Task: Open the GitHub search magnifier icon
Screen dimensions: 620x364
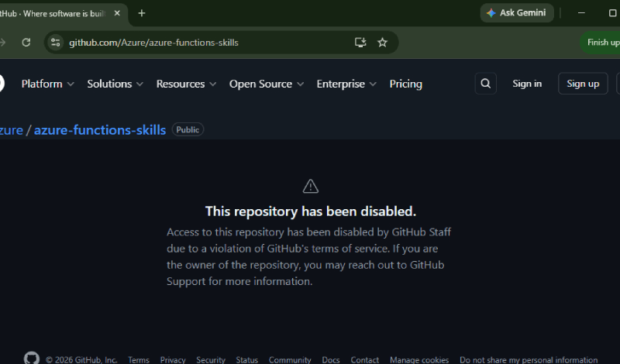Action: (x=486, y=84)
